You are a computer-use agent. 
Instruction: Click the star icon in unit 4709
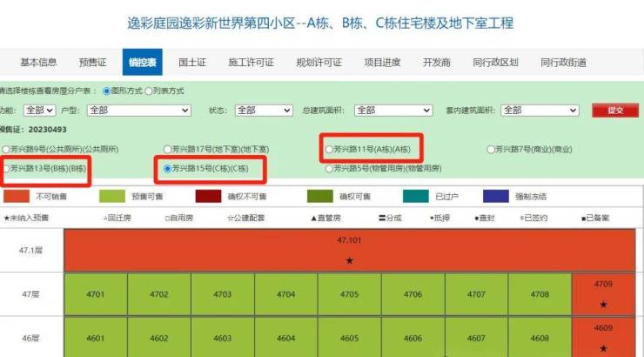(603, 305)
